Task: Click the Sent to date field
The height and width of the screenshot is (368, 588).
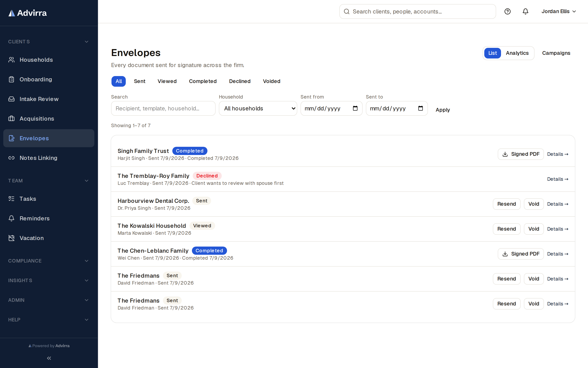Action: coord(396,108)
